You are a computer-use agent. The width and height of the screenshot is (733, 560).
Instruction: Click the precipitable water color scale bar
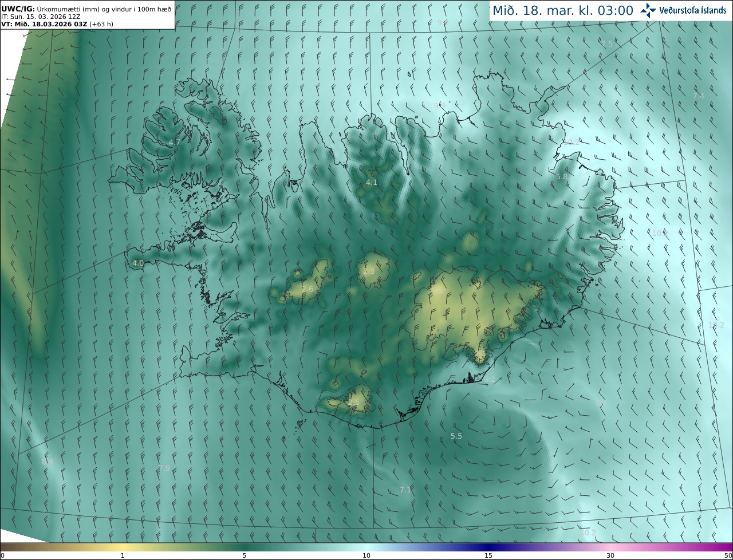click(x=366, y=547)
